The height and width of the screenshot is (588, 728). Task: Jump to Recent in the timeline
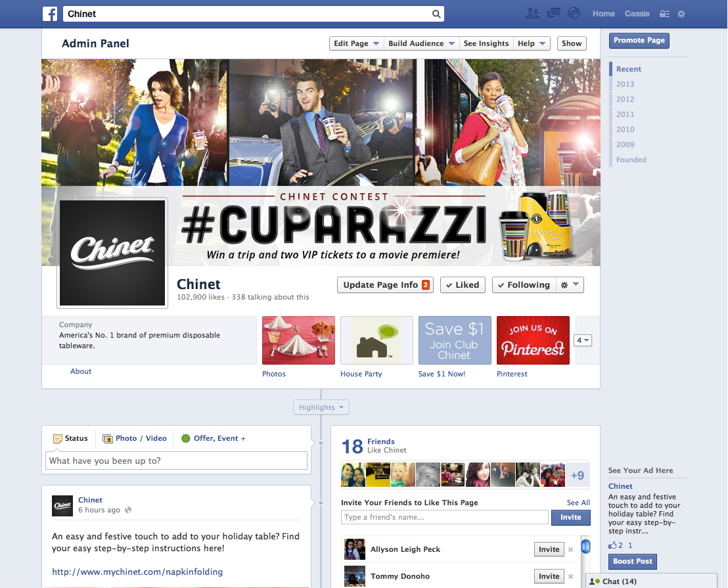point(629,69)
